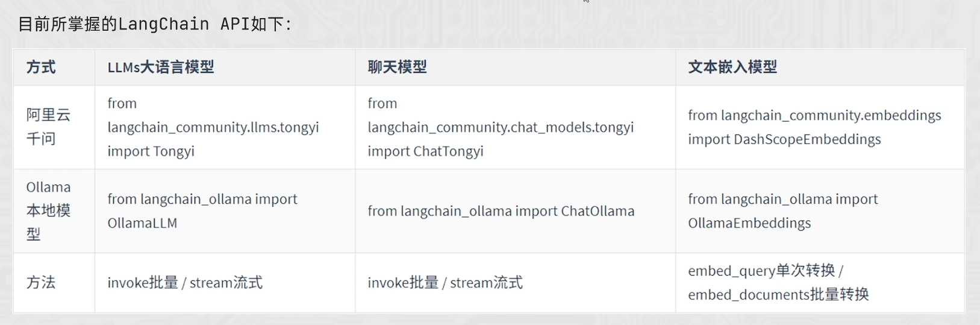Click the heading '目前所掌握的LangChain API如下'
980x325 pixels.
click(154, 24)
